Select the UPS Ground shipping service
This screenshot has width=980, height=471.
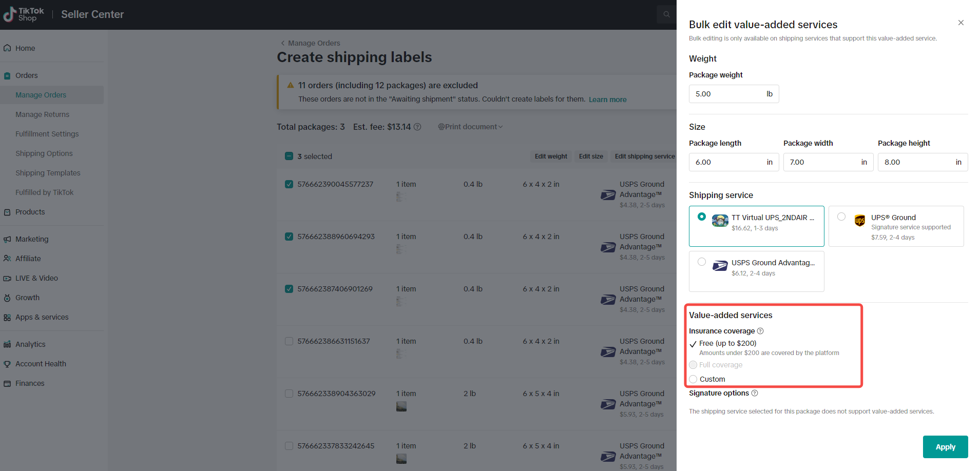(841, 217)
